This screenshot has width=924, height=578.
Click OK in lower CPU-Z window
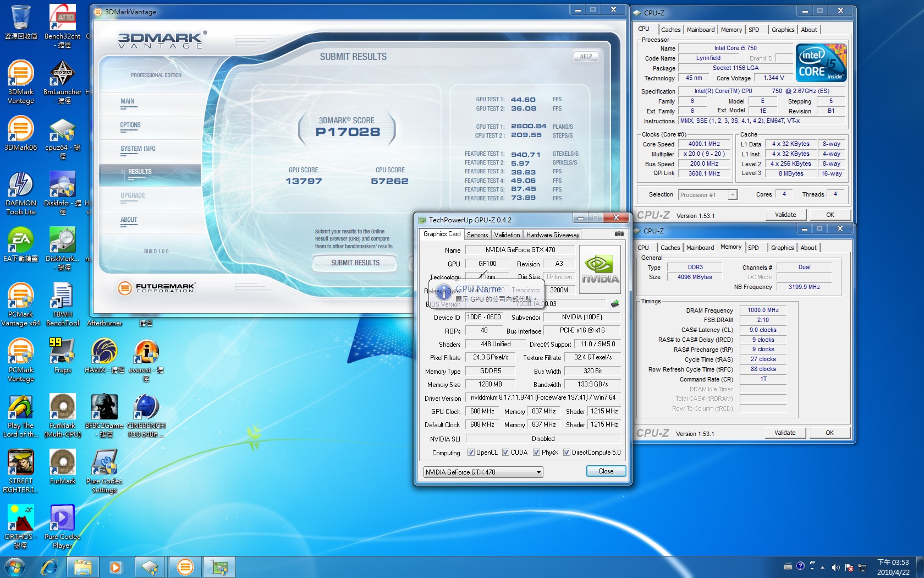pyautogui.click(x=829, y=433)
